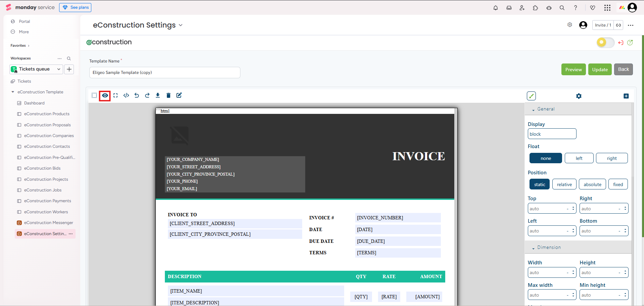
Task: Click the Template Name input field
Action: coord(165,73)
